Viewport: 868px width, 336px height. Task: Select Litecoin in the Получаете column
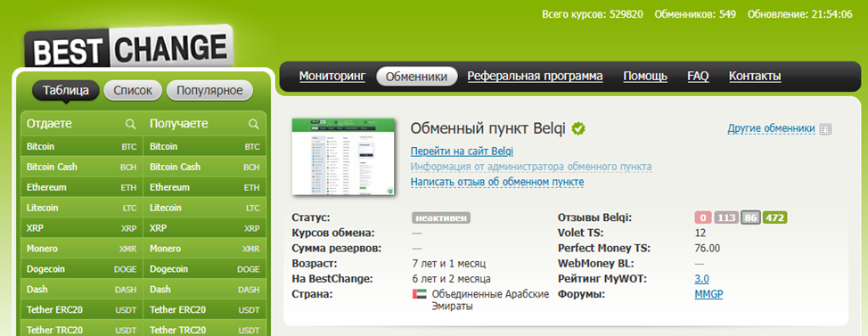pyautogui.click(x=205, y=209)
